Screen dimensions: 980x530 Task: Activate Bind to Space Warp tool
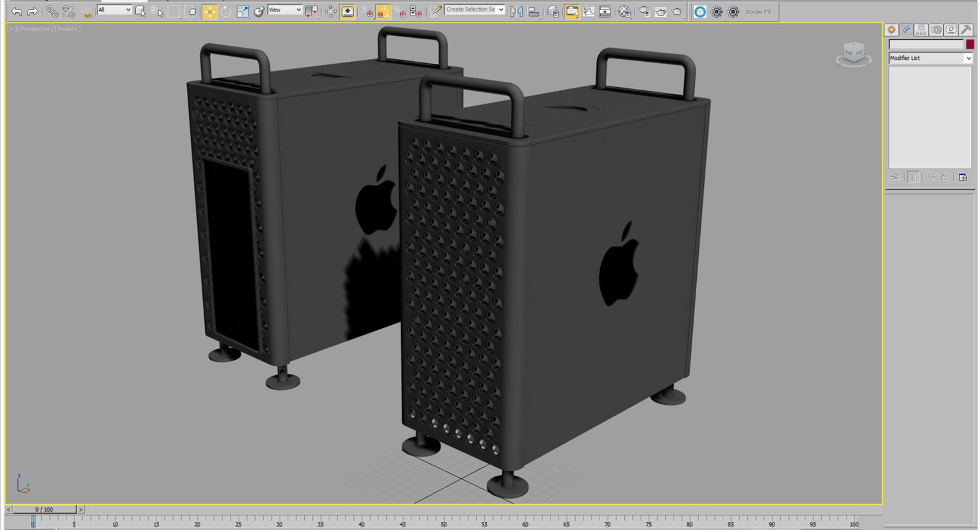(85, 11)
